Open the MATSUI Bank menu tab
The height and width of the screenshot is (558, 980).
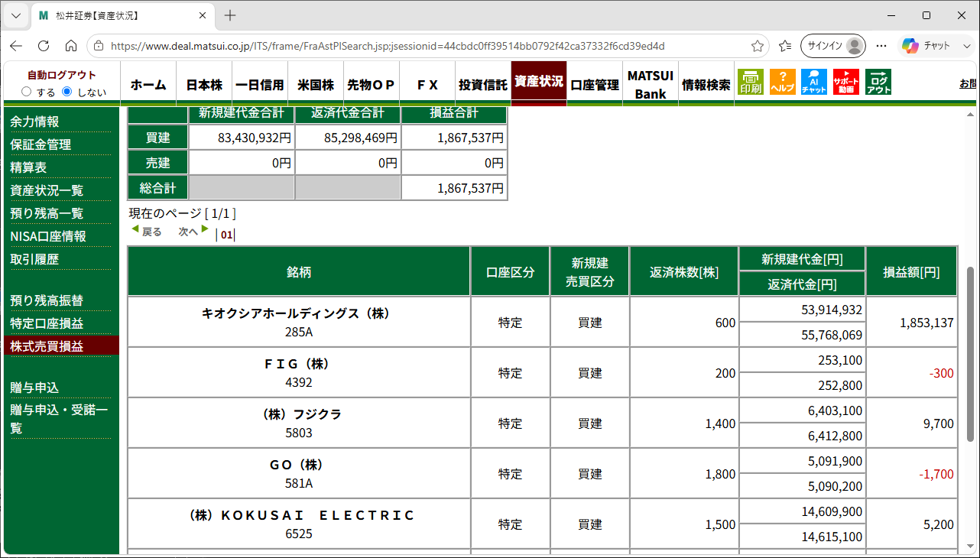point(651,85)
